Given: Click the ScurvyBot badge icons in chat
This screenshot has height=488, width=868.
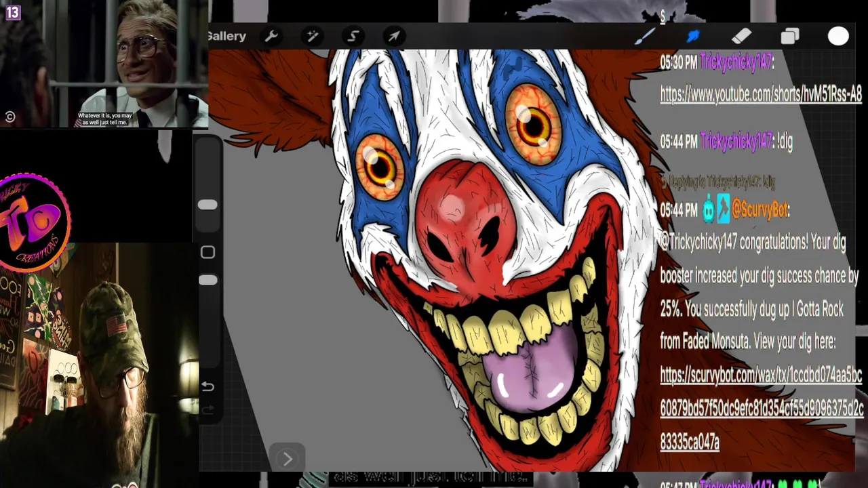Looking at the screenshot, I should [716, 210].
